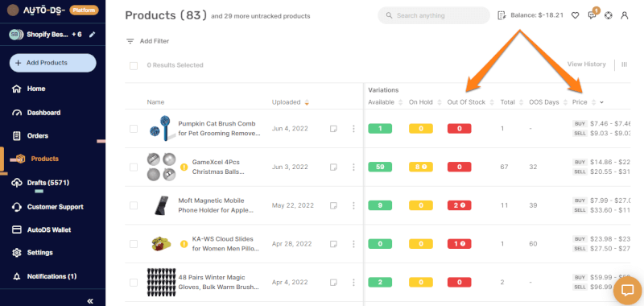Screen dimensions: 644x306
Task: Click the filter lines icon
Action: [130, 41]
